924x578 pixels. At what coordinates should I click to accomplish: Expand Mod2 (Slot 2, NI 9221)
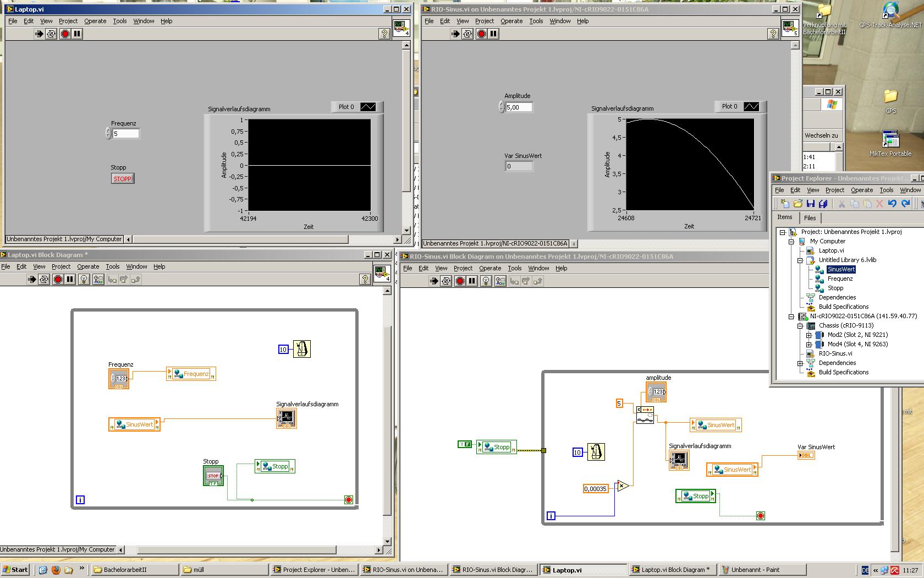pos(809,335)
